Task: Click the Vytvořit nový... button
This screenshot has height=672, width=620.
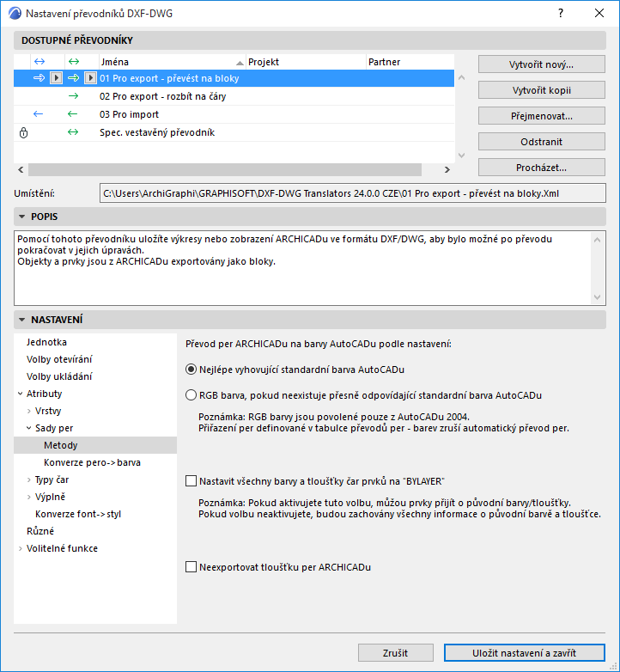Action: pyautogui.click(x=542, y=64)
